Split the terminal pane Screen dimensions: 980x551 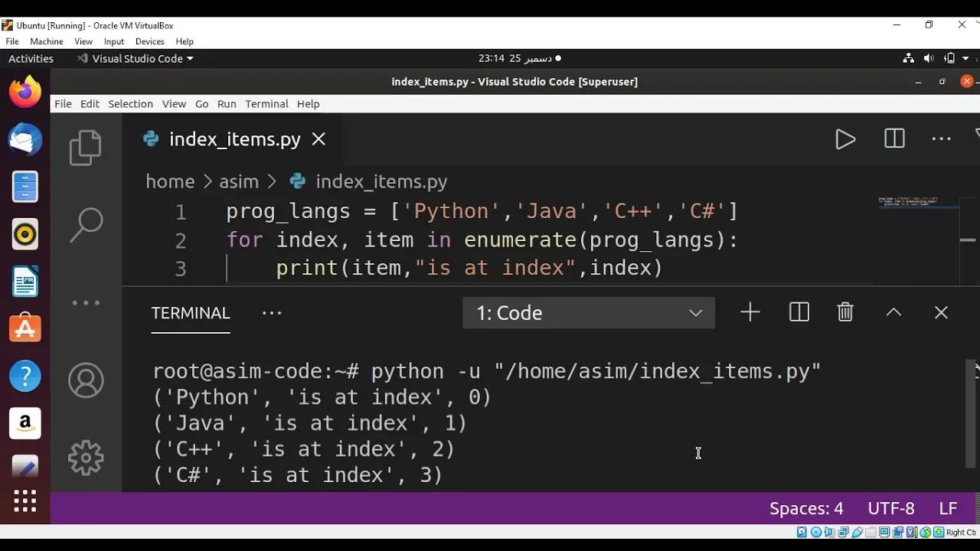tap(799, 312)
